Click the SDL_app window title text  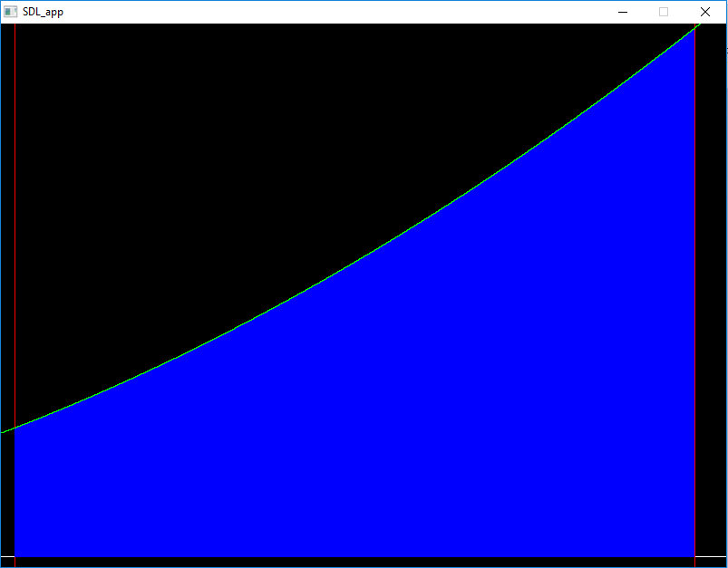(43, 12)
